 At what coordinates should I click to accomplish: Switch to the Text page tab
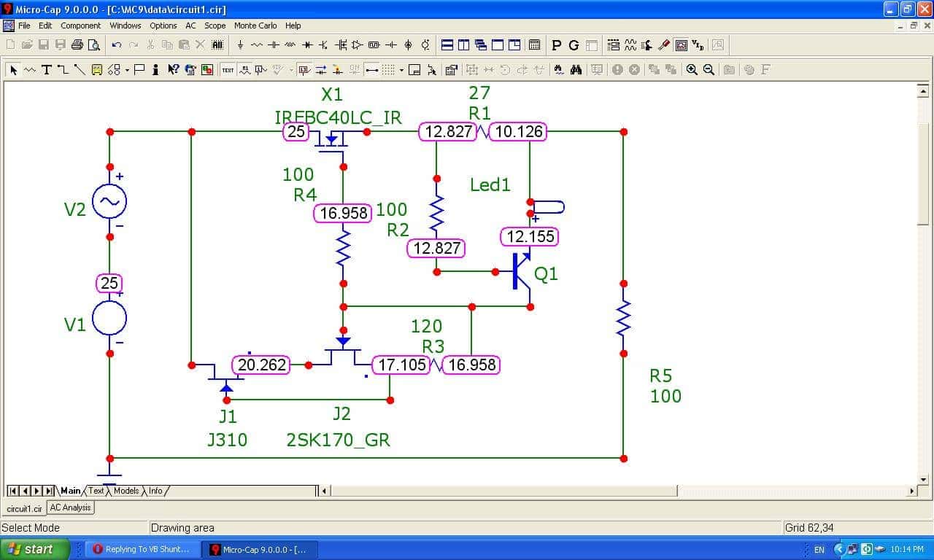tap(96, 491)
